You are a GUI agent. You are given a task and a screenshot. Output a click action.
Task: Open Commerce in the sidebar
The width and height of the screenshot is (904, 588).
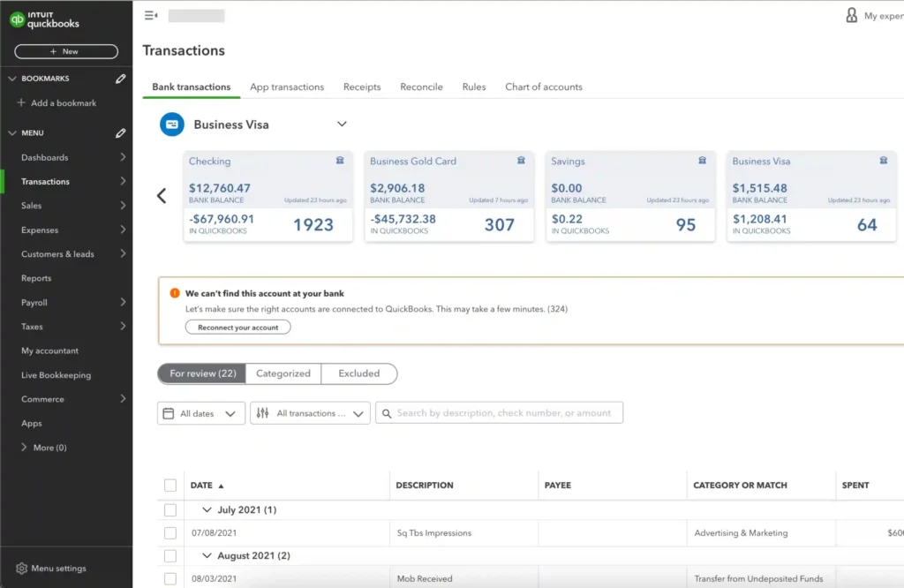[42, 399]
